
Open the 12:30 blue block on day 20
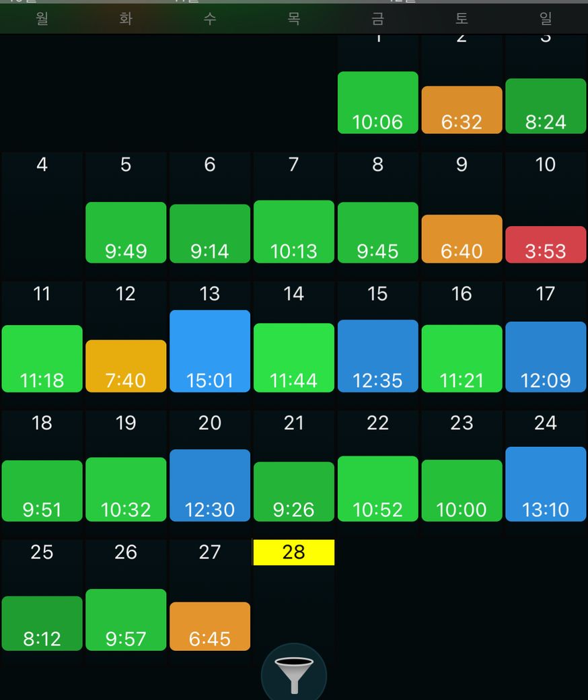pos(210,485)
